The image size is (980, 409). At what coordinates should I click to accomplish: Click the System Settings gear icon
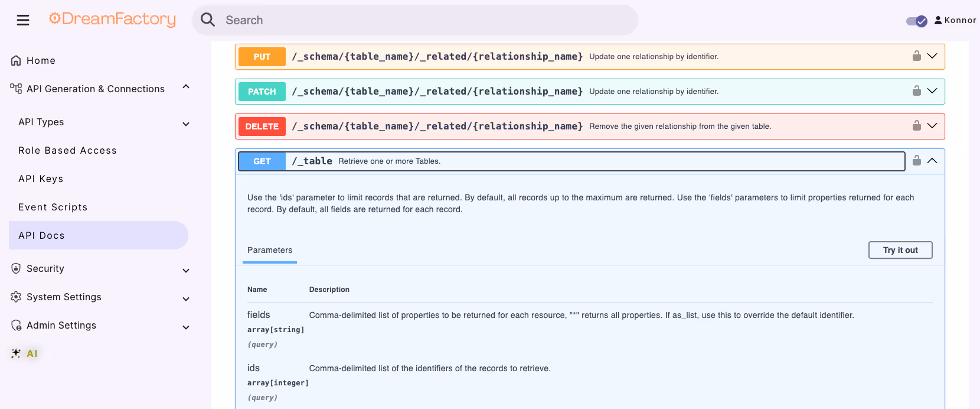tap(16, 297)
